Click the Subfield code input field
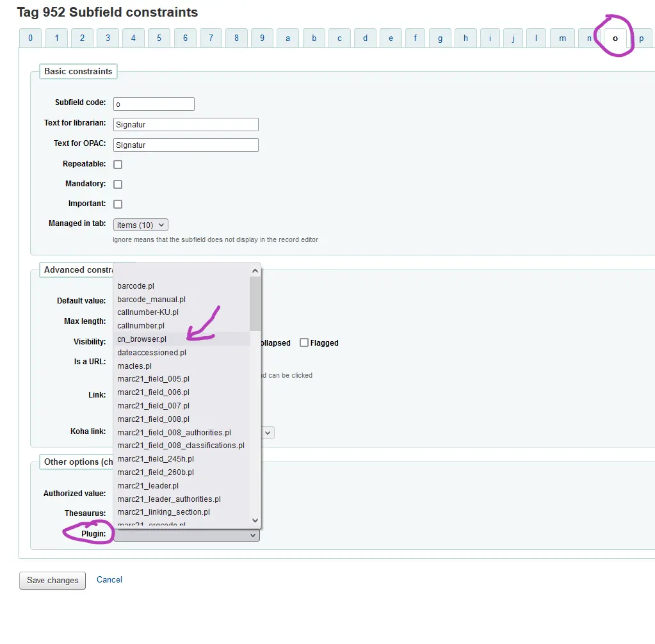The height and width of the screenshot is (644, 655). [154, 104]
